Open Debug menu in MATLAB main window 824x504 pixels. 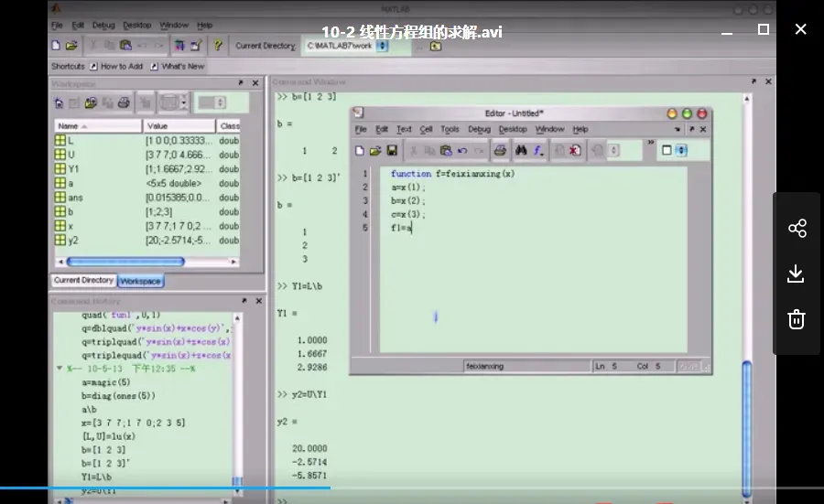103,26
